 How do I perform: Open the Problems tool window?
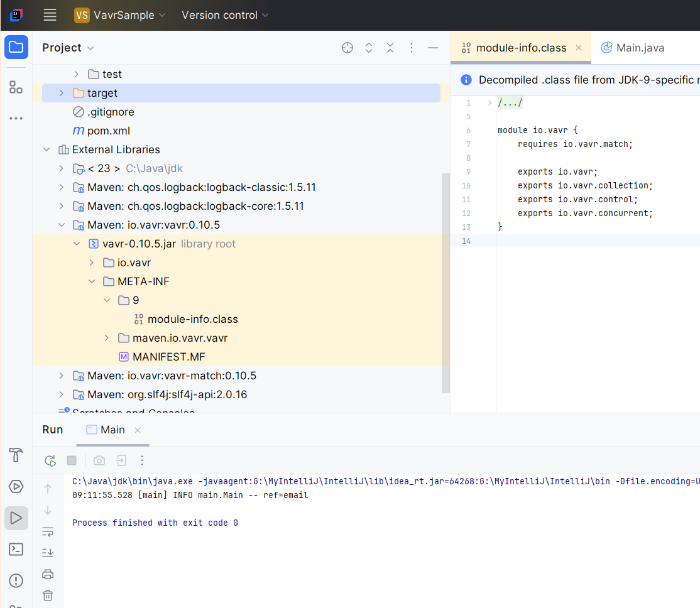pyautogui.click(x=16, y=580)
